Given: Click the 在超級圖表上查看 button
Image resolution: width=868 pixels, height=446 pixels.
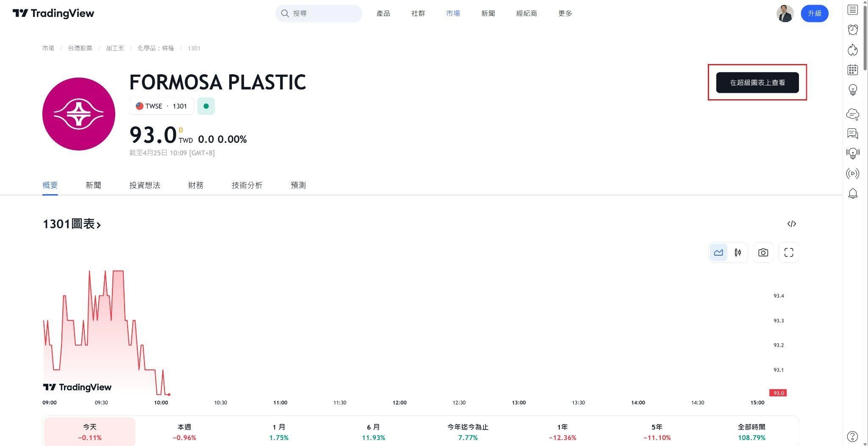Looking at the screenshot, I should [x=757, y=83].
